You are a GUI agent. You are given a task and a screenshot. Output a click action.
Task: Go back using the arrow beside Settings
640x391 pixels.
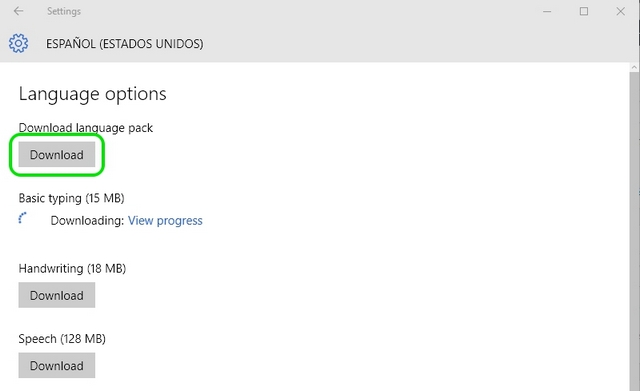[x=18, y=11]
